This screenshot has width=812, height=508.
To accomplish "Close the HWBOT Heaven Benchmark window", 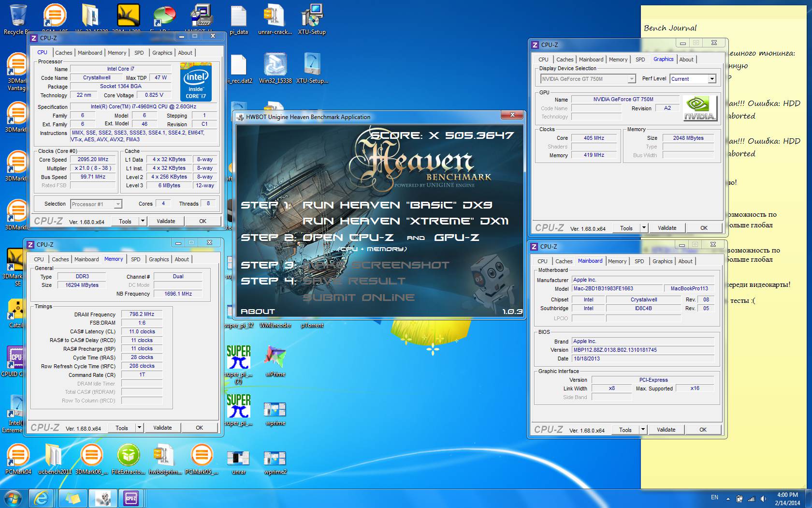I will coord(512,115).
